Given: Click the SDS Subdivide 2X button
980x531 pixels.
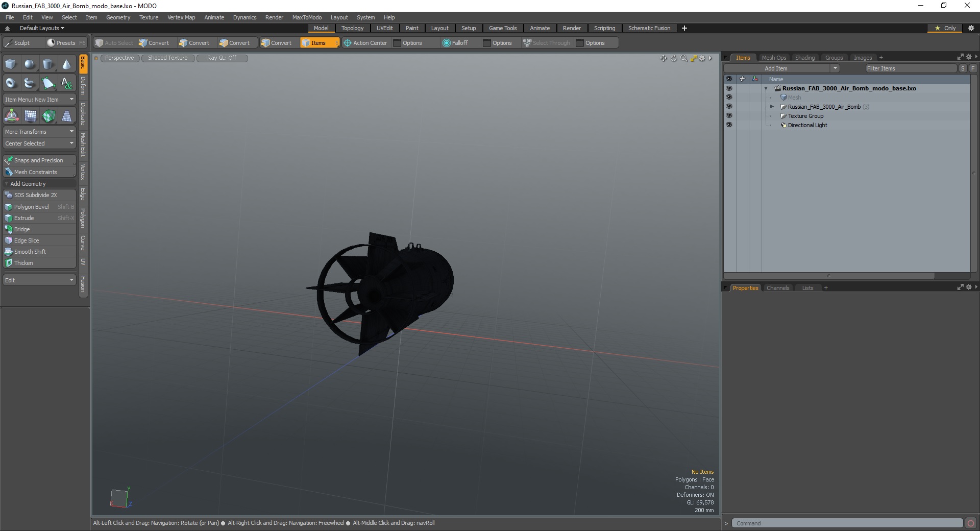Looking at the screenshot, I should [39, 195].
